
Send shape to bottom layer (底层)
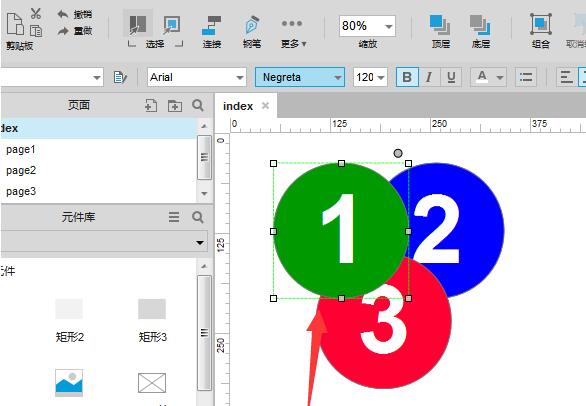tap(481, 32)
